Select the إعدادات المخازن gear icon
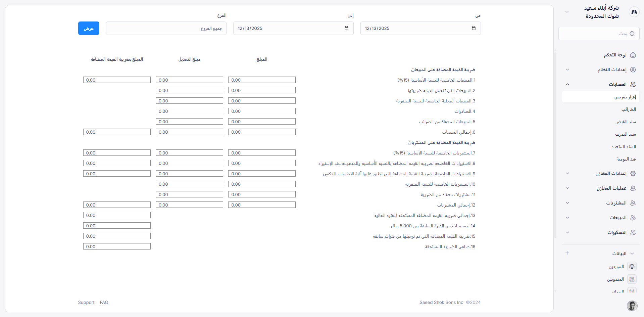644x317 pixels. pos(633,173)
